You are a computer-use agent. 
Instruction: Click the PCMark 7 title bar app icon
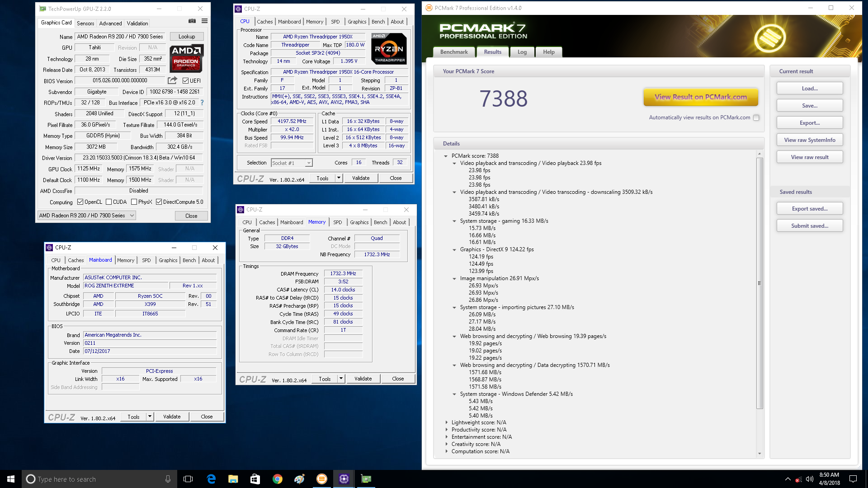pos(429,8)
